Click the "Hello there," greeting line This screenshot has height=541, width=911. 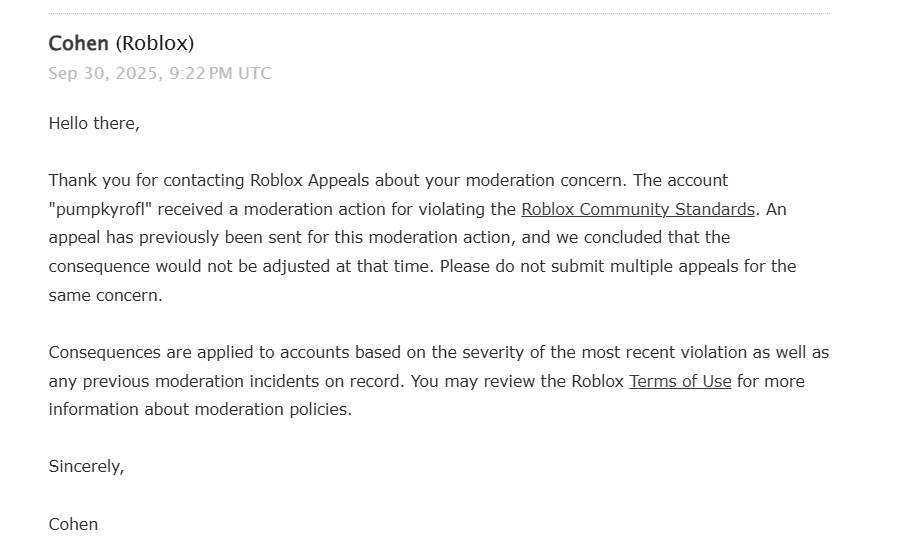click(x=94, y=123)
